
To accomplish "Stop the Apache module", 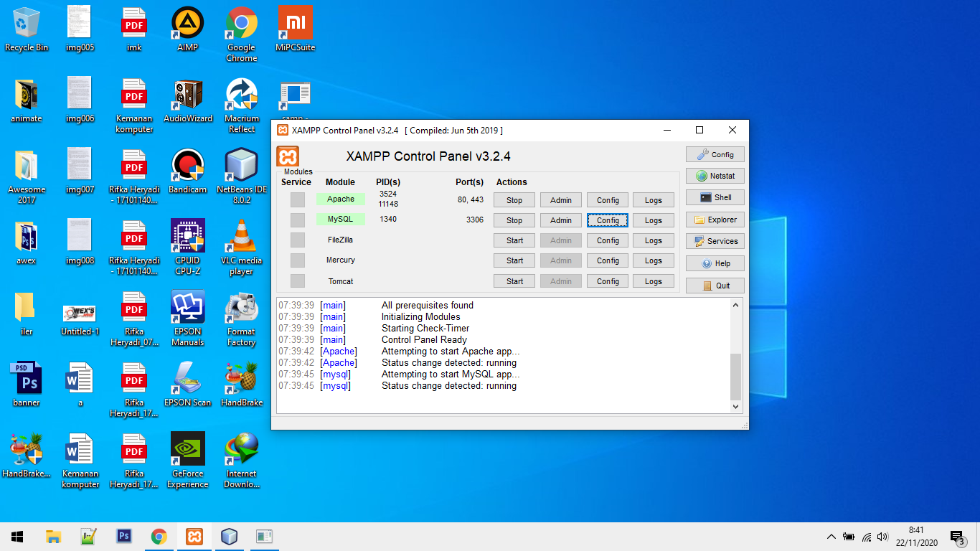I will (x=514, y=200).
